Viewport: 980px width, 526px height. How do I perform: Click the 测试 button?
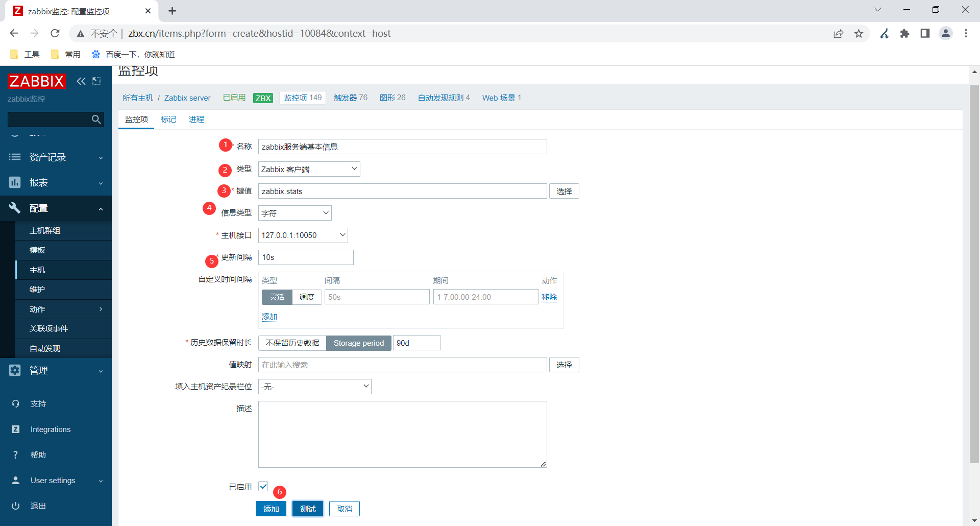[308, 509]
